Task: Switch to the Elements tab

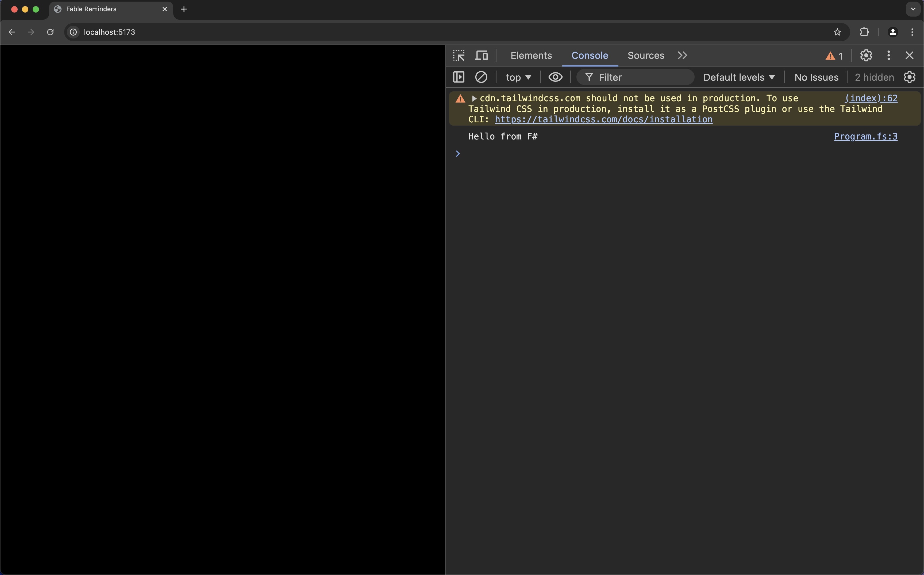Action: click(x=531, y=56)
